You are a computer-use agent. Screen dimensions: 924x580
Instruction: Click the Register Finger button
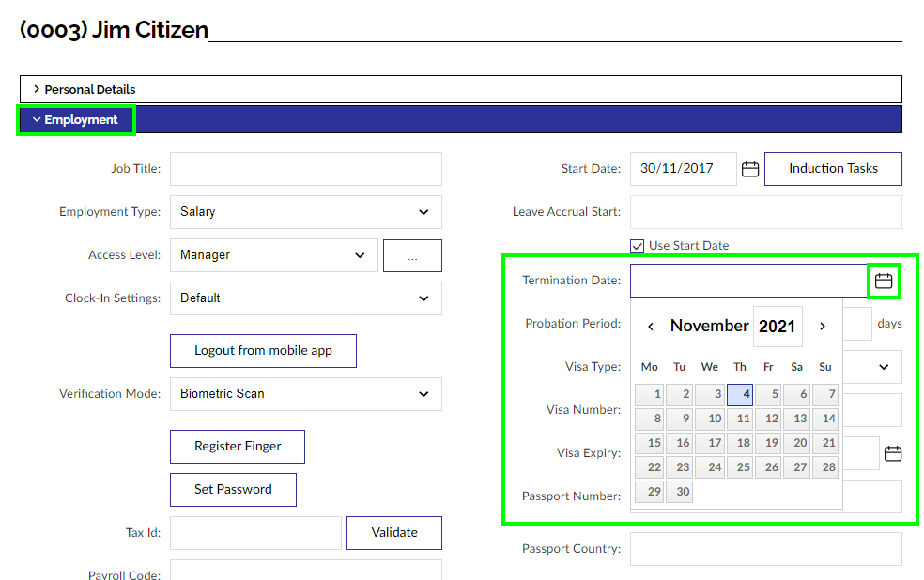(x=238, y=447)
